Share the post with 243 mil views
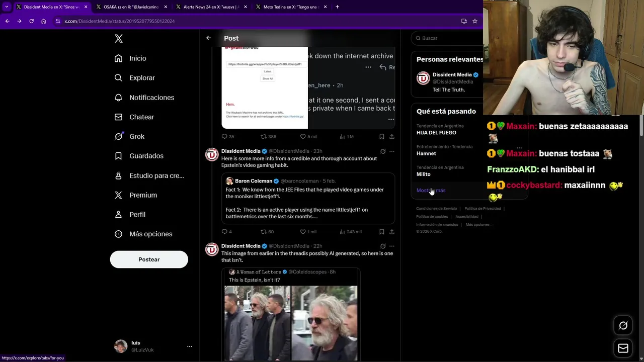 [391, 231]
